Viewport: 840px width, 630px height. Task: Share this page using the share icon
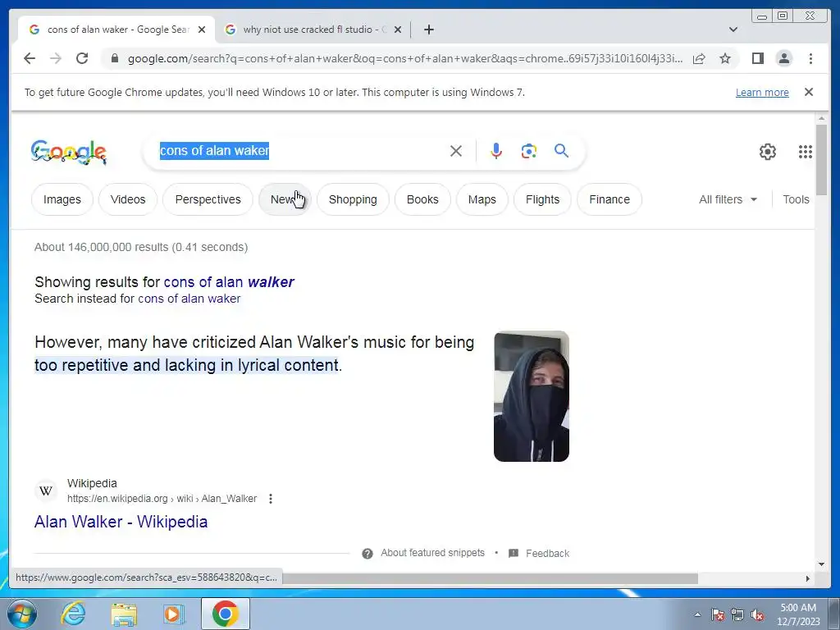699,58
